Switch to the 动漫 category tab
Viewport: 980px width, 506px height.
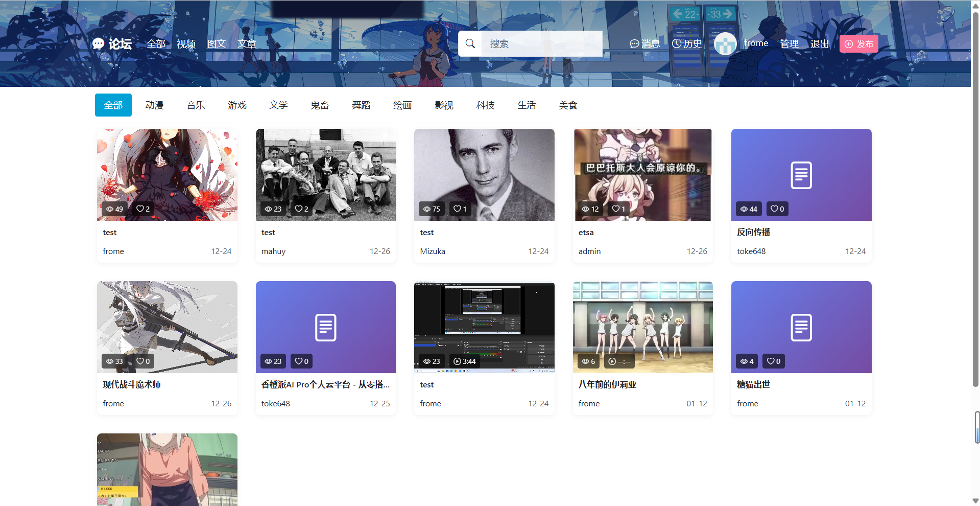click(x=154, y=105)
